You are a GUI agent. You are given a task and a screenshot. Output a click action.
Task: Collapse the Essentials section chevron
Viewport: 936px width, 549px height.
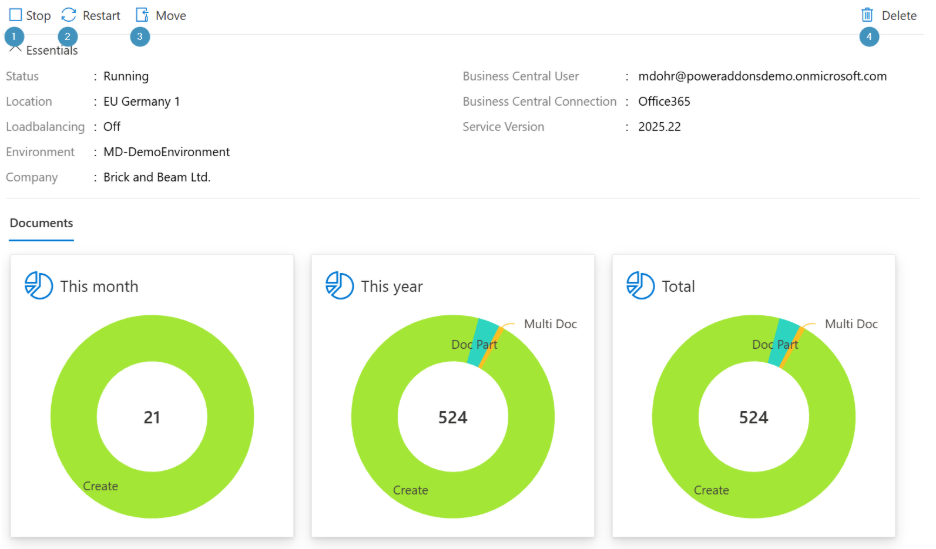[x=15, y=49]
